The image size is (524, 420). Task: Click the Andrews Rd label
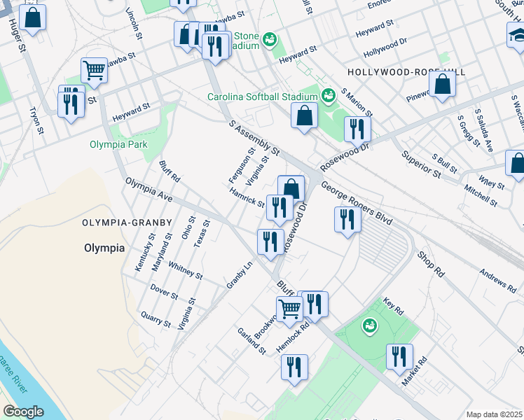pos(498,281)
